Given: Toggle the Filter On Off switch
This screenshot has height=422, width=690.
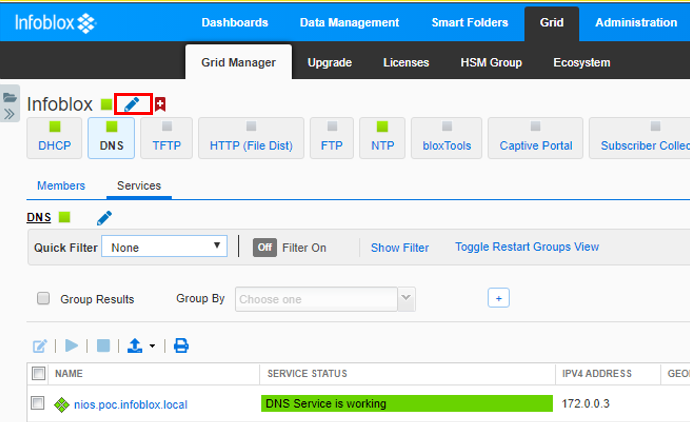Looking at the screenshot, I should (x=264, y=248).
